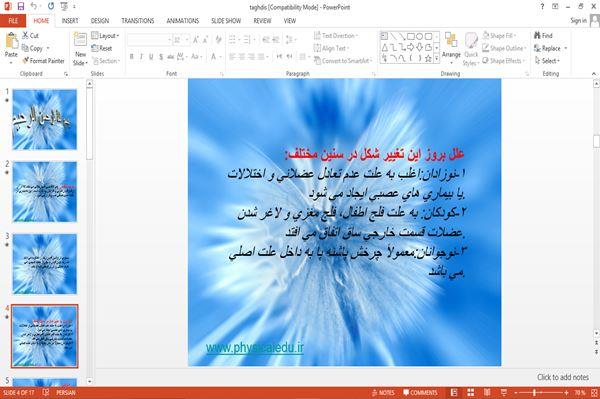The image size is (600, 399).
Task: Click the SLIDE 4 OF 17 status bar indicator
Action: (18, 392)
